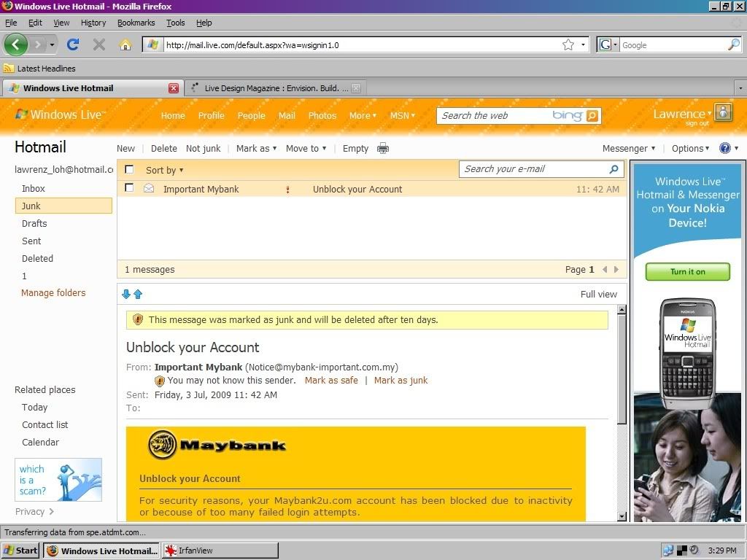Click the IrfanView taskbar button

[x=220, y=551]
